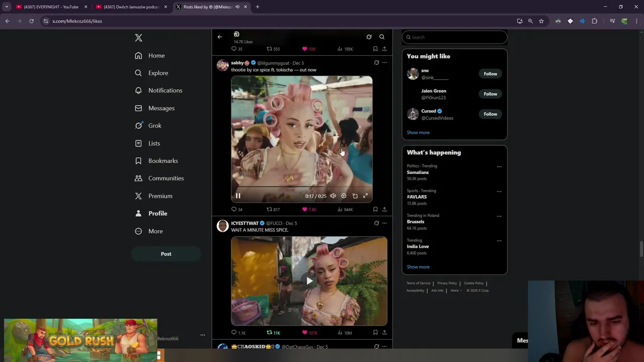Open the Terms of Service link

pyautogui.click(x=418, y=283)
